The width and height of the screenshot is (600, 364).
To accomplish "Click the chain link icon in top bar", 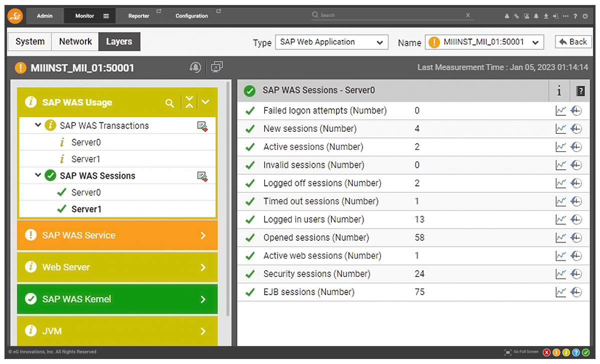I will coord(516,16).
